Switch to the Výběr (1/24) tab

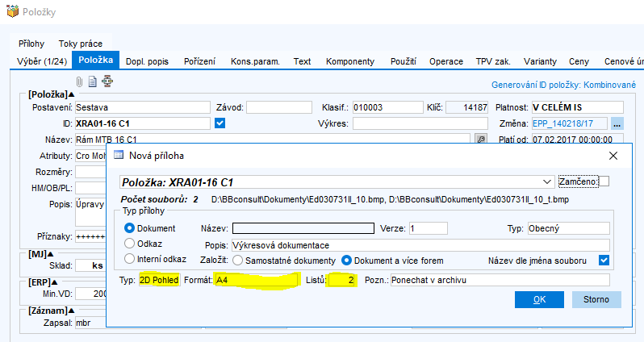[x=42, y=61]
